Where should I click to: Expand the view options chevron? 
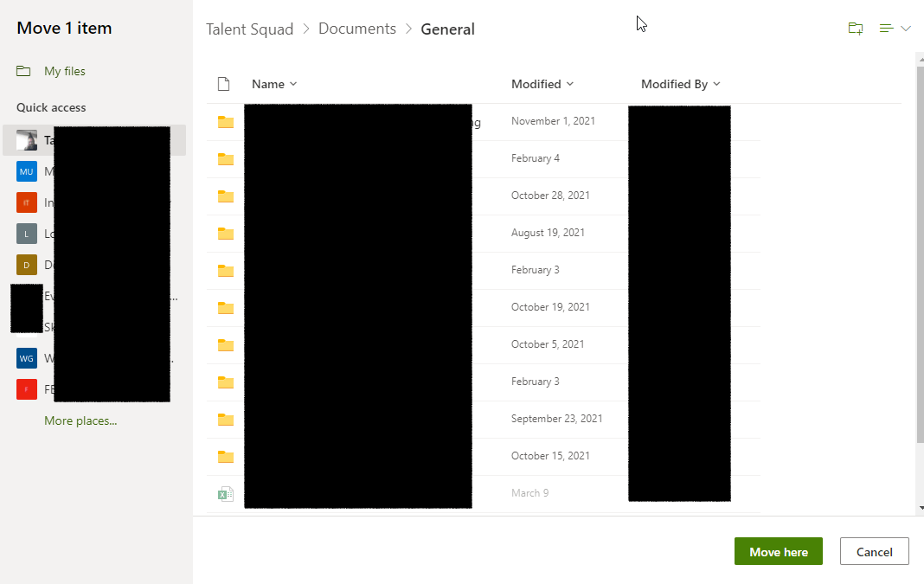pyautogui.click(x=906, y=29)
